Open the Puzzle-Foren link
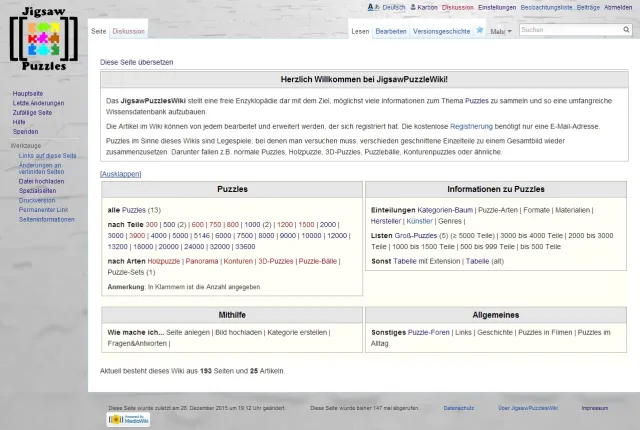The height and width of the screenshot is (430, 640). click(x=429, y=332)
